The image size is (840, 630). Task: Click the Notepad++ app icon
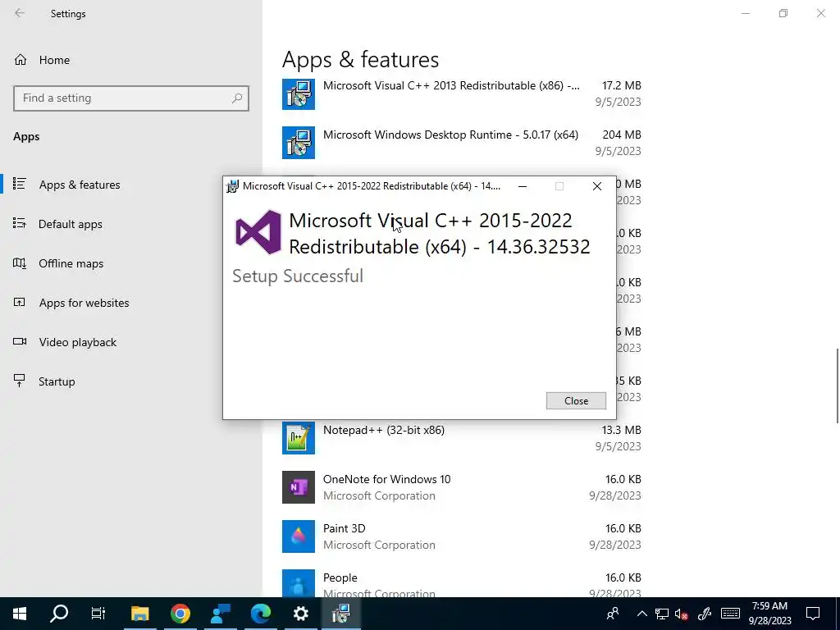pos(299,438)
